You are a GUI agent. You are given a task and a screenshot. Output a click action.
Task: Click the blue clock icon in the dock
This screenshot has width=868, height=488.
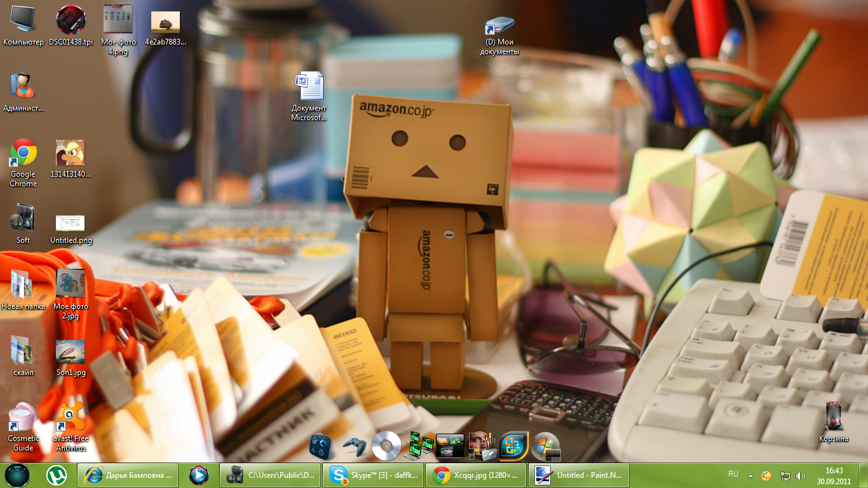click(x=323, y=446)
